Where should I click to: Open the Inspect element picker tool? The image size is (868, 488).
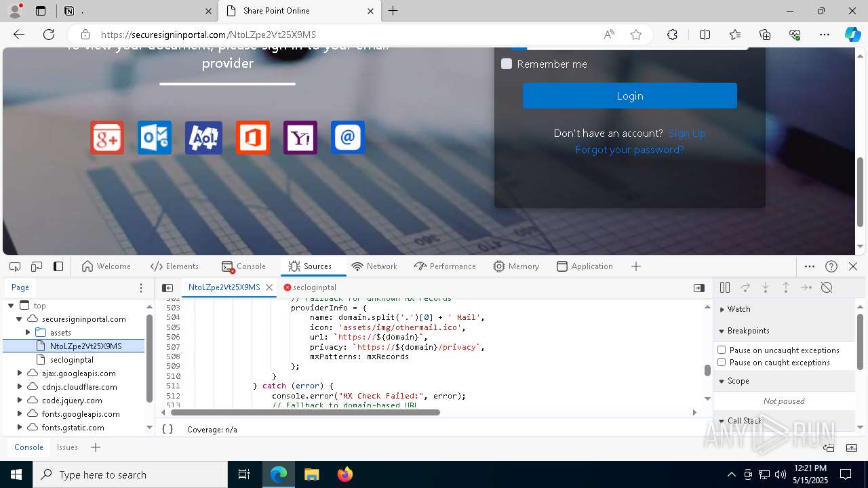pyautogui.click(x=15, y=266)
